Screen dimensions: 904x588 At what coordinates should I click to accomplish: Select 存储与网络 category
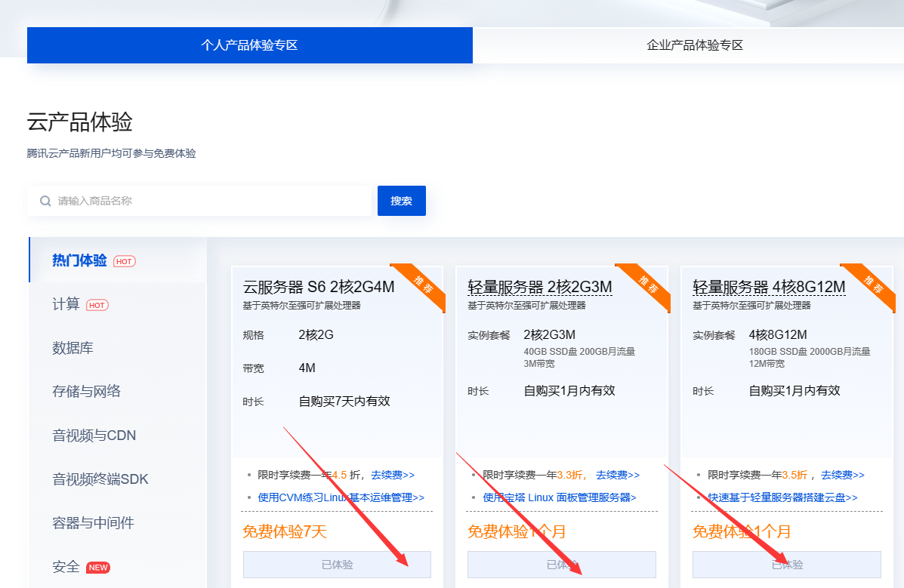[x=86, y=392]
